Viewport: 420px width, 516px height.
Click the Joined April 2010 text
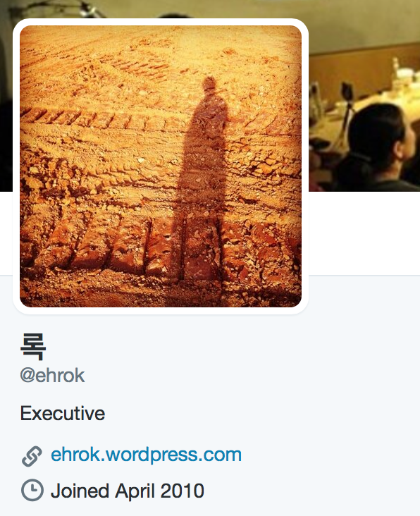coord(128,491)
